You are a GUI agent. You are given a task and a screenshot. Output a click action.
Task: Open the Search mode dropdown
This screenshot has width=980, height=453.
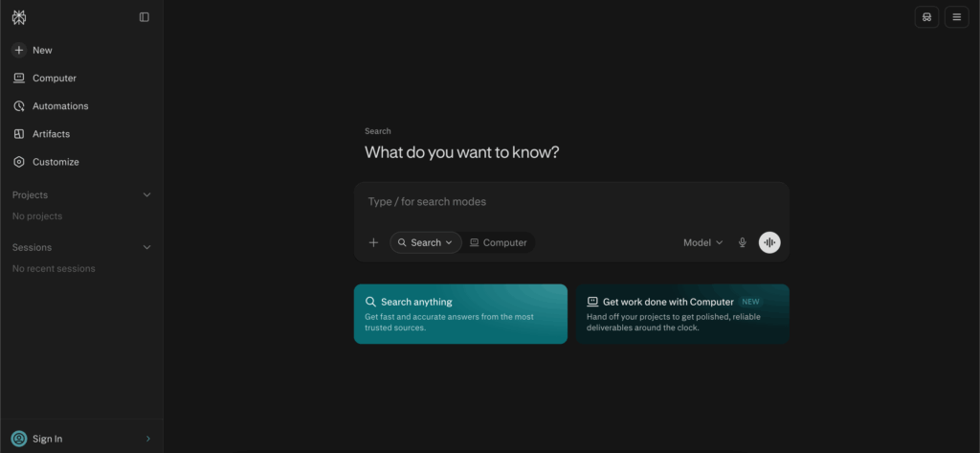(426, 242)
